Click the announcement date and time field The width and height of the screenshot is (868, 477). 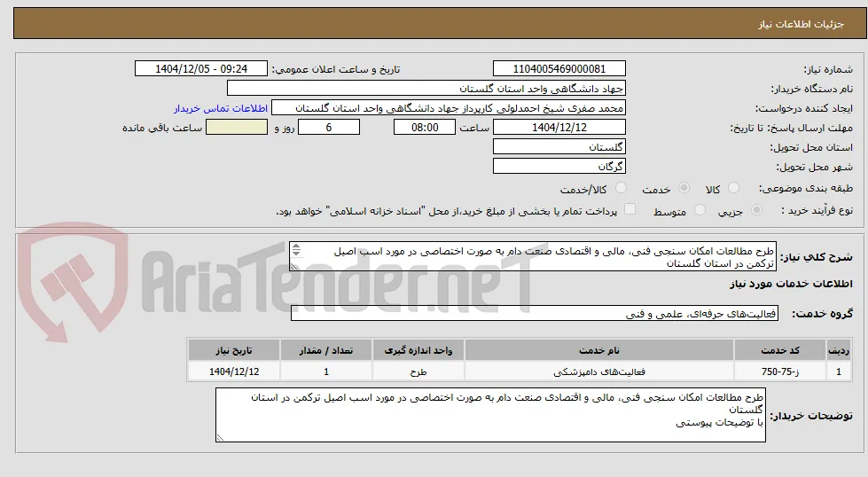pyautogui.click(x=201, y=68)
